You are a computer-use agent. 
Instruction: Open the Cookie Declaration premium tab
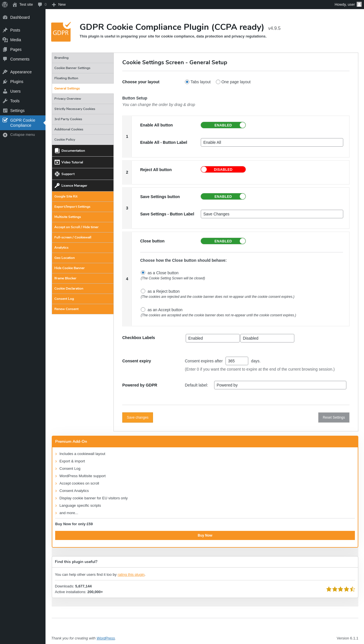[83, 288]
